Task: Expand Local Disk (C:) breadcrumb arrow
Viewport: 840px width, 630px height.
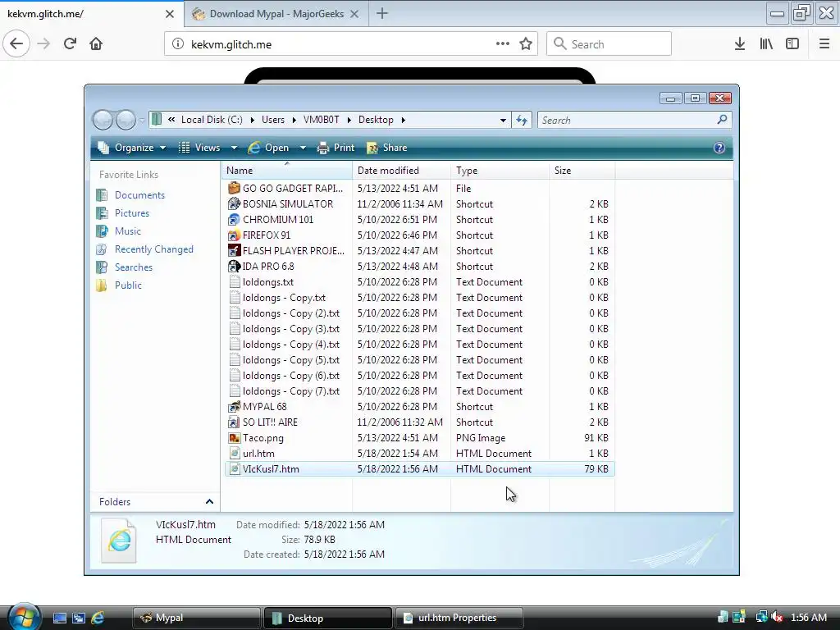Action: click(x=253, y=120)
